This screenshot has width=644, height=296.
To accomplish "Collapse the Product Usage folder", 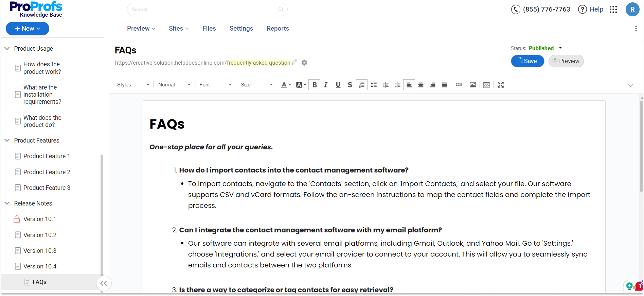I will click(x=7, y=49).
